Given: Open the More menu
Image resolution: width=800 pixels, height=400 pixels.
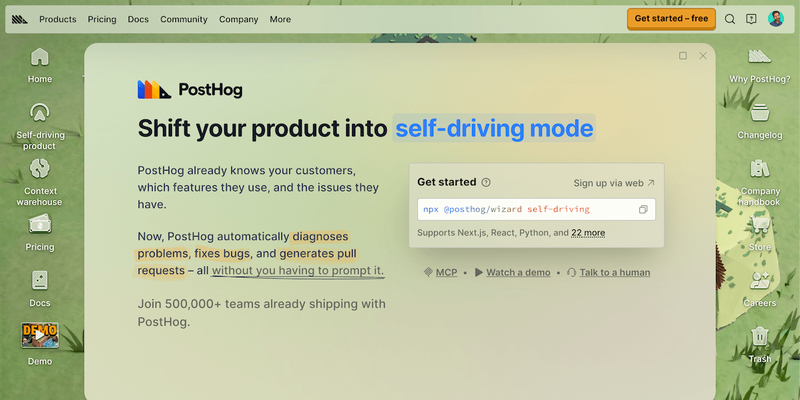Looking at the screenshot, I should (x=280, y=19).
